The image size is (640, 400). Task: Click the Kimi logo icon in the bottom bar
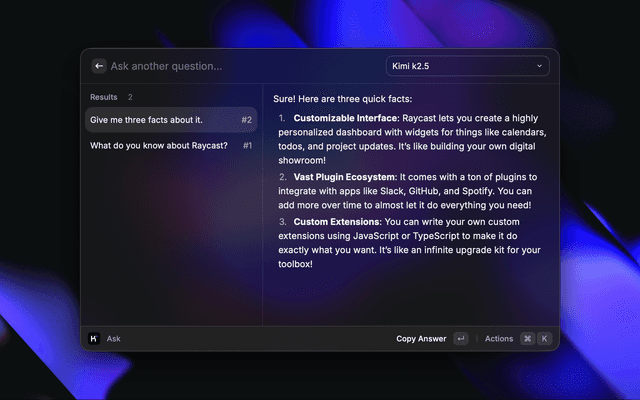(93, 339)
